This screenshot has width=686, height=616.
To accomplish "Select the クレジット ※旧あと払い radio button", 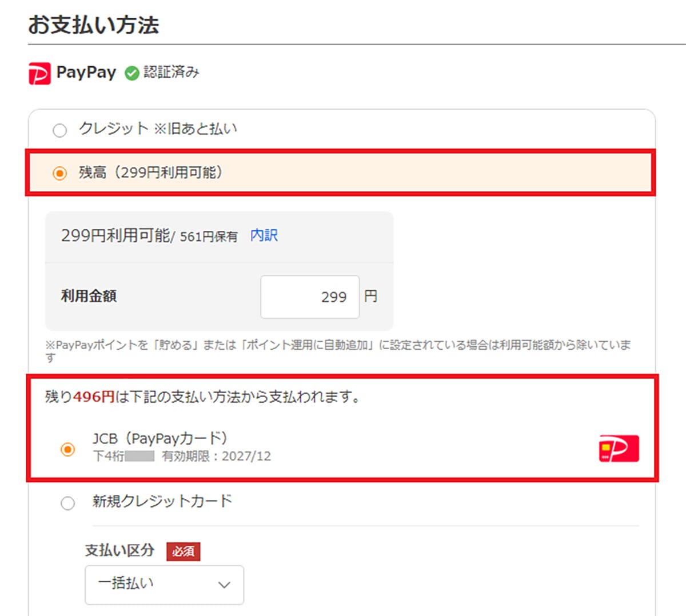I will coord(59,130).
